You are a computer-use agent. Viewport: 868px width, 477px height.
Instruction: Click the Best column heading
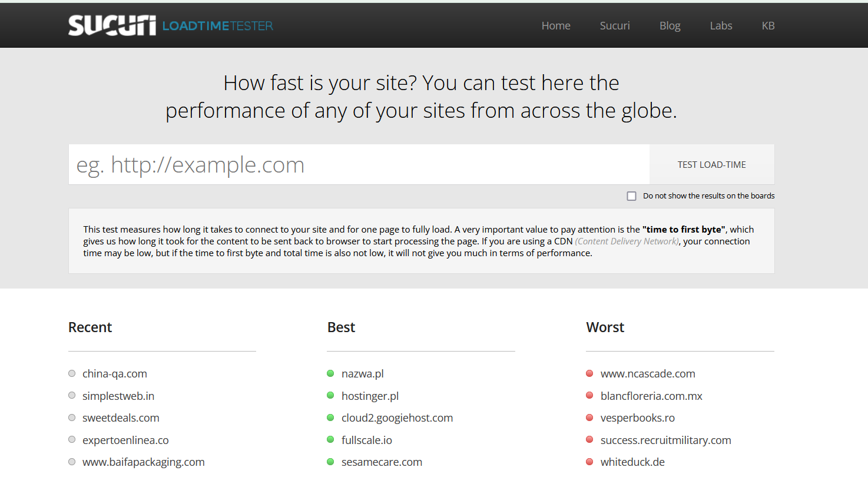coord(341,327)
